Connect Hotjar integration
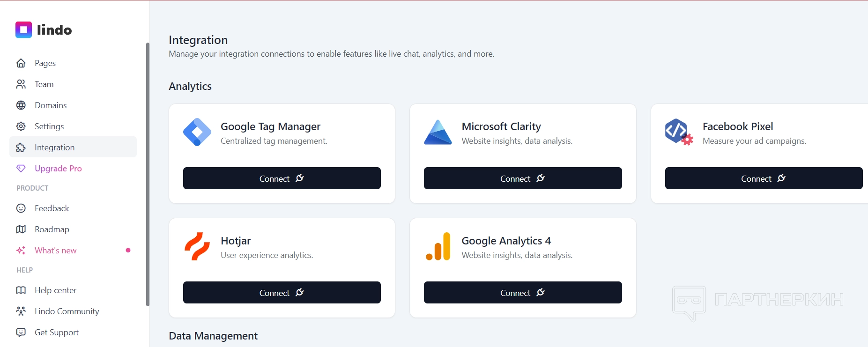The height and width of the screenshot is (347, 868). (282, 293)
